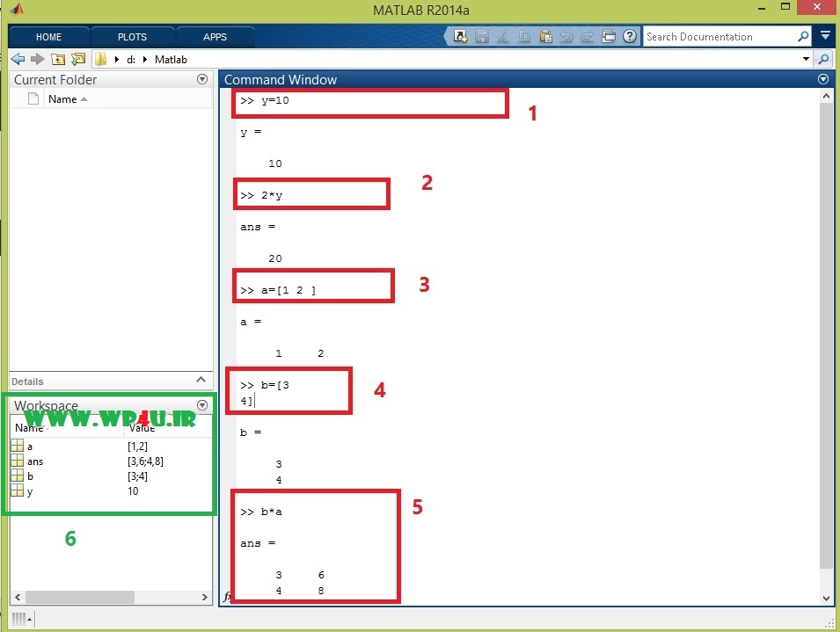
Task: Click the Save icon in quick access toolbar
Action: coord(482,36)
